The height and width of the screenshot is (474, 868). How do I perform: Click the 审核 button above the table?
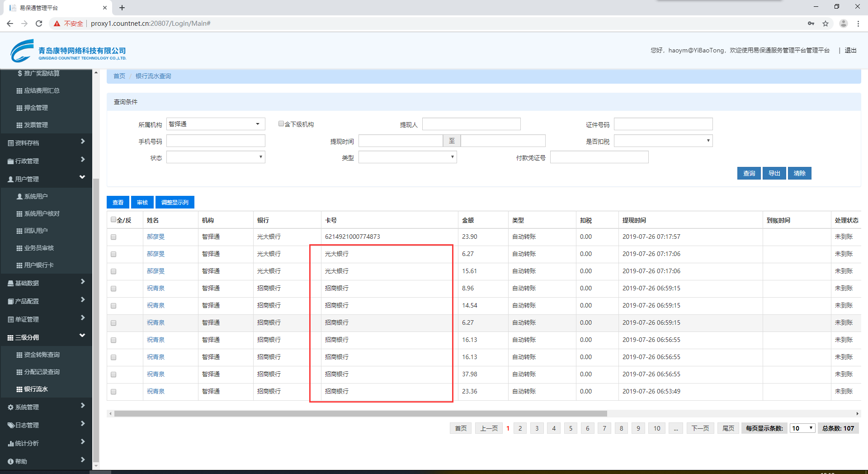[142, 202]
